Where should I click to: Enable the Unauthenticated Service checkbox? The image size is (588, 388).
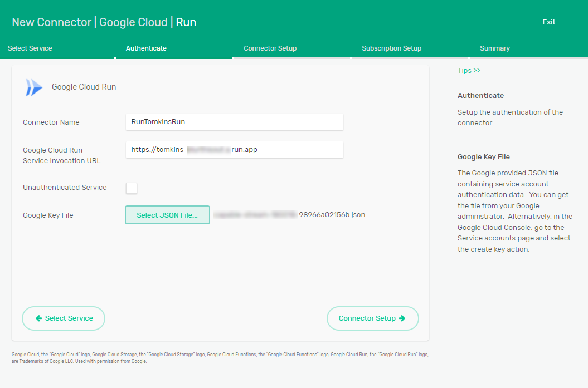pos(132,188)
